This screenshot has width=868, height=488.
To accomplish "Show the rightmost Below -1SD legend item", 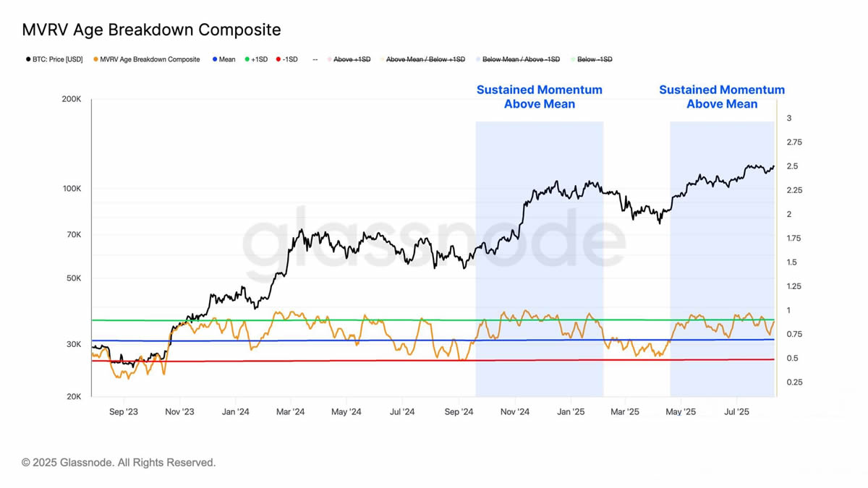I will (595, 59).
